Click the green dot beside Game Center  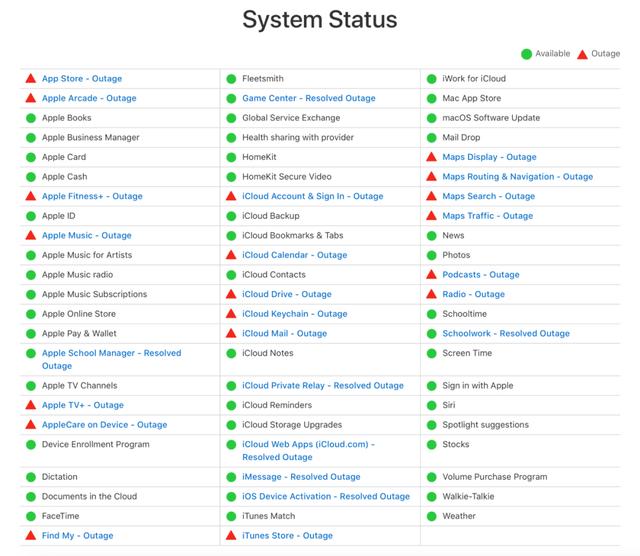coord(231,99)
